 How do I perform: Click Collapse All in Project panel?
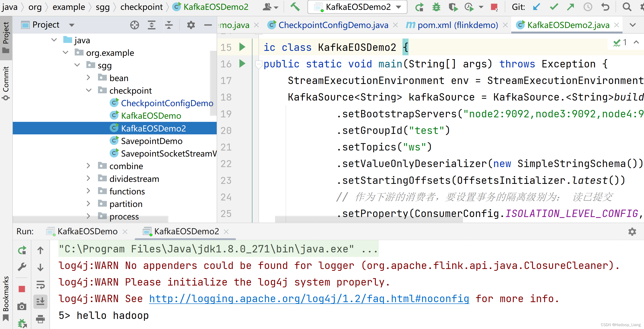pos(169,25)
